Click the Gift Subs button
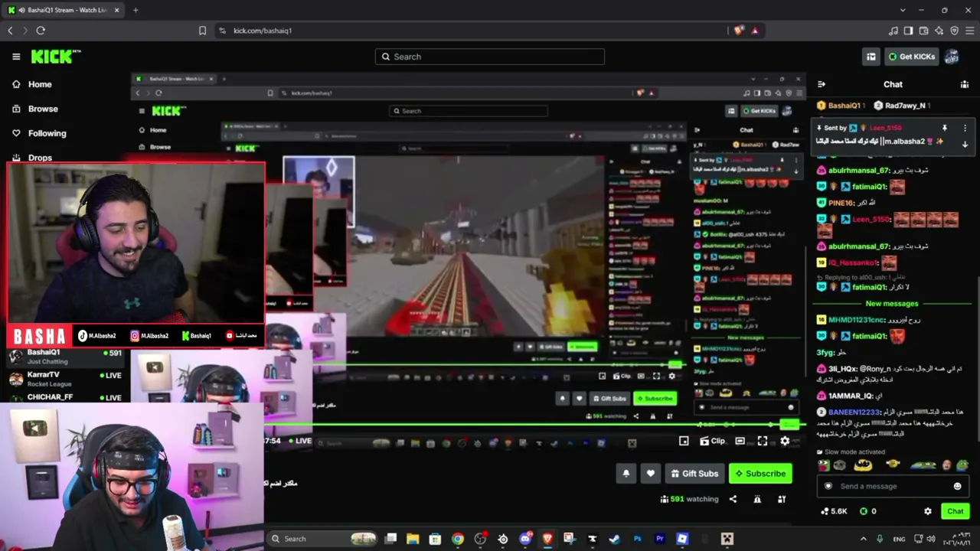This screenshot has height=551, width=980. tap(694, 474)
